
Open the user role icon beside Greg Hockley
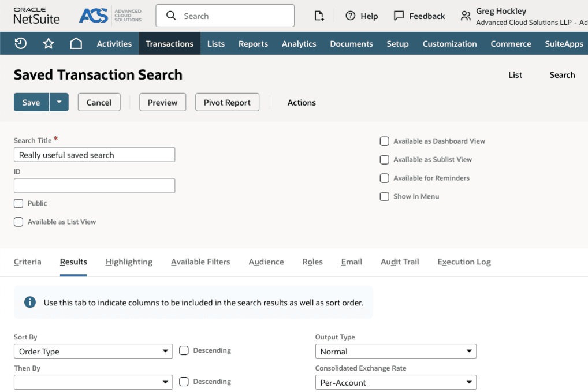pyautogui.click(x=466, y=16)
